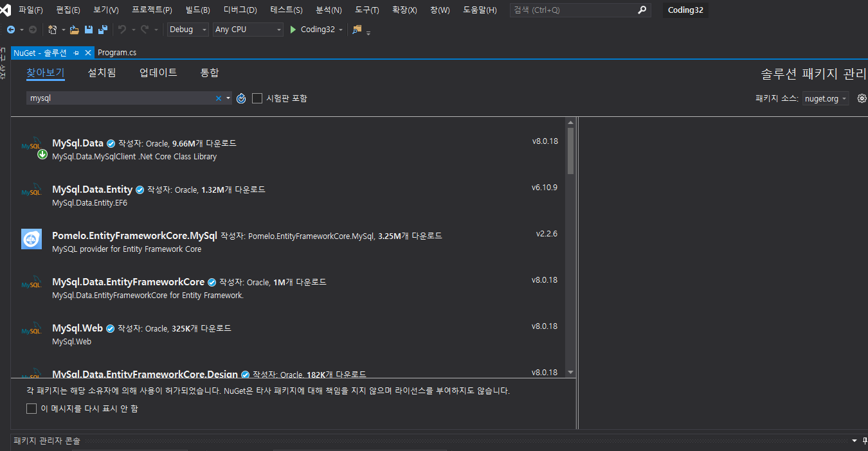Pin the NuGet solution tab

pyautogui.click(x=77, y=53)
